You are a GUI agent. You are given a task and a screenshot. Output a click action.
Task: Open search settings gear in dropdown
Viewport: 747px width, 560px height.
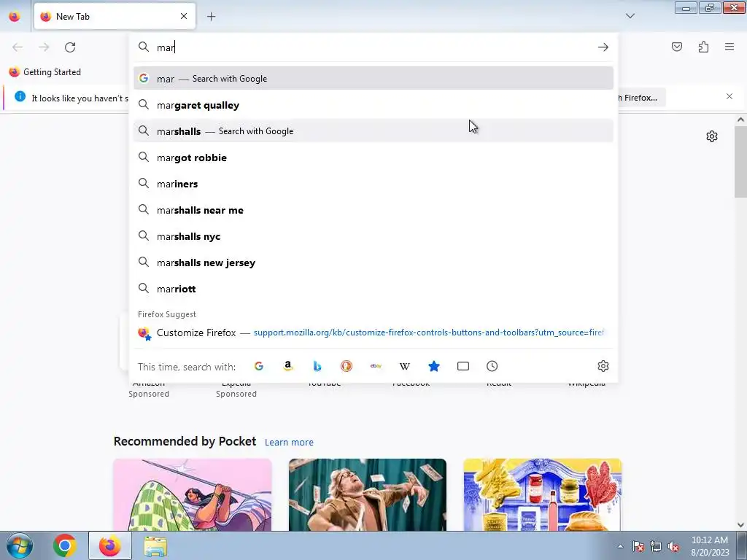603,366
